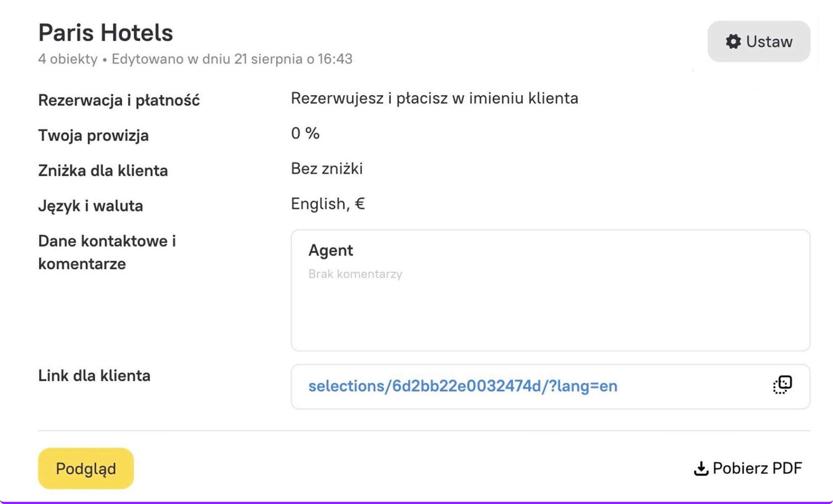Click the Rezerwacja i płatność label
This screenshot has height=504, width=833.
click(119, 101)
